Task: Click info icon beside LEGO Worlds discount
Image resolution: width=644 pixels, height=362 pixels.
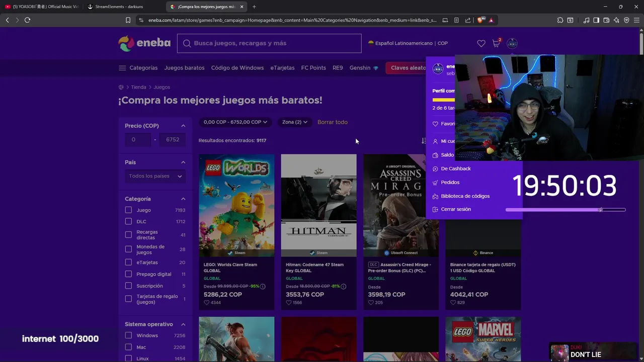Action: pos(263,287)
